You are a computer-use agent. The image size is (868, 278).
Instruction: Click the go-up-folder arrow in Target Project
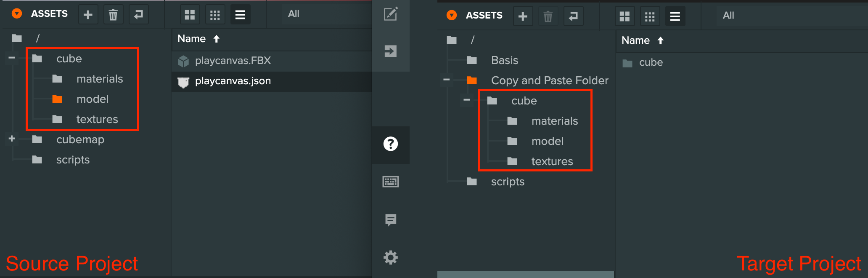coord(573,16)
